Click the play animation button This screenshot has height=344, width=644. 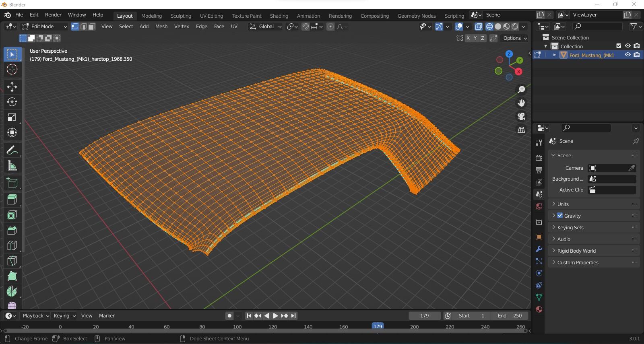coord(275,316)
